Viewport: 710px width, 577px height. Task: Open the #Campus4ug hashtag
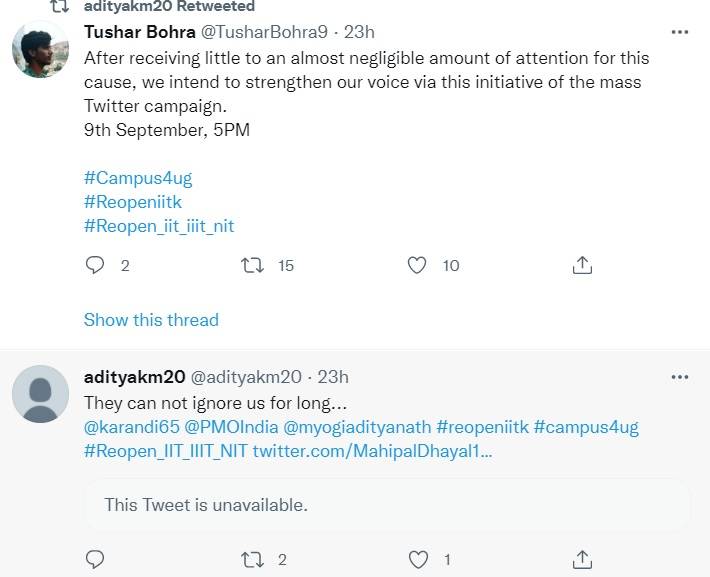(x=138, y=178)
